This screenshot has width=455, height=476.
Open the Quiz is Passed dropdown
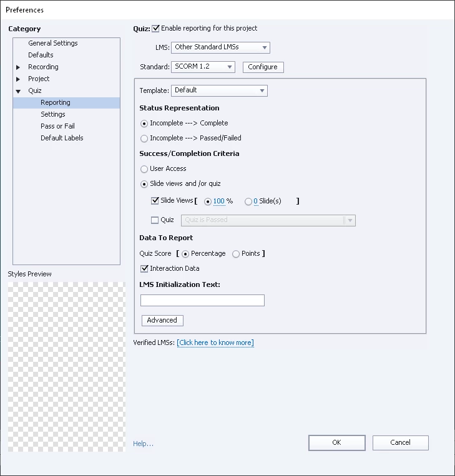click(268, 220)
